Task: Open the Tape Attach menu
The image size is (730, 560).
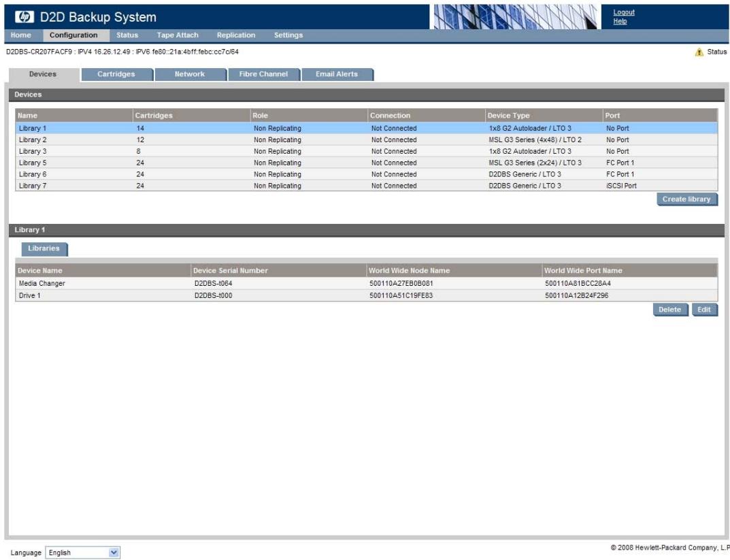Action: point(178,35)
